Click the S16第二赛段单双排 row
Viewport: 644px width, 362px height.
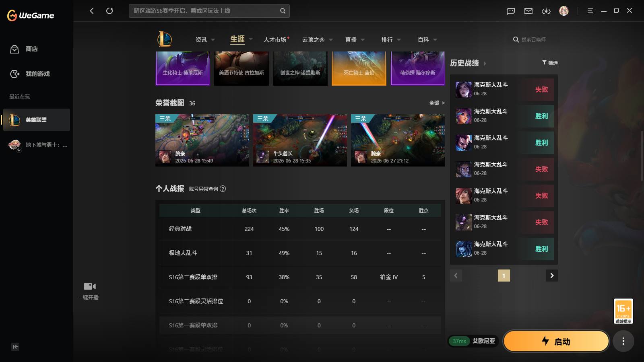(x=300, y=277)
